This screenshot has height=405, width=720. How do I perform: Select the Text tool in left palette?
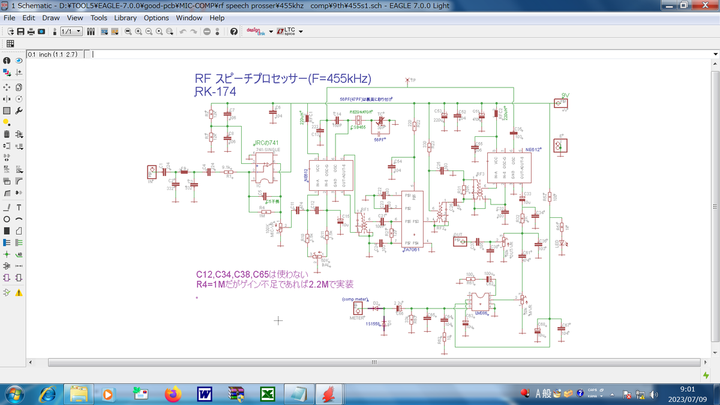click(19, 206)
